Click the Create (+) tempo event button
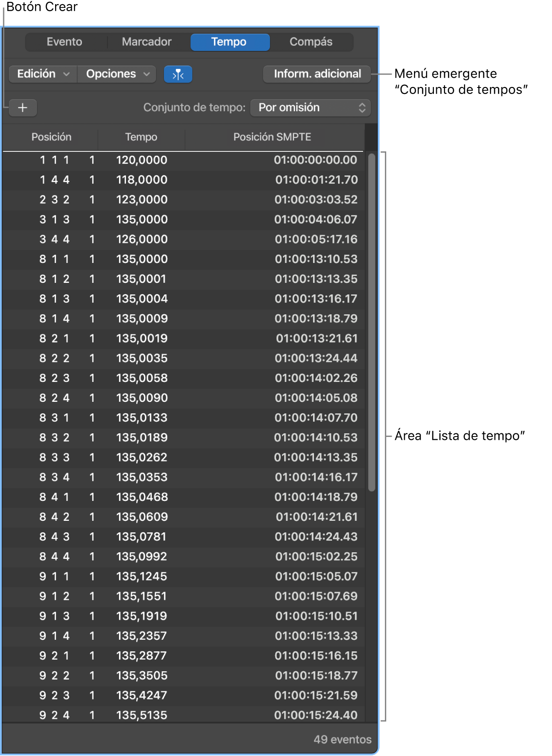Image resolution: width=552 pixels, height=756 pixels. [x=23, y=108]
